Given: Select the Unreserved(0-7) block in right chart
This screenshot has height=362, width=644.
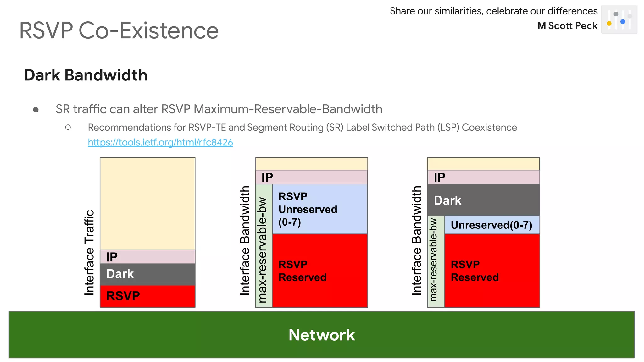Looking at the screenshot, I should pos(492,225).
